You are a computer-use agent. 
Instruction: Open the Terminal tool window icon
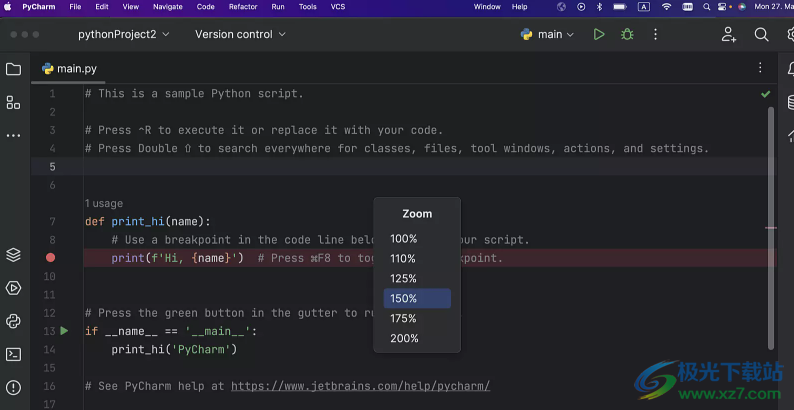(14, 354)
